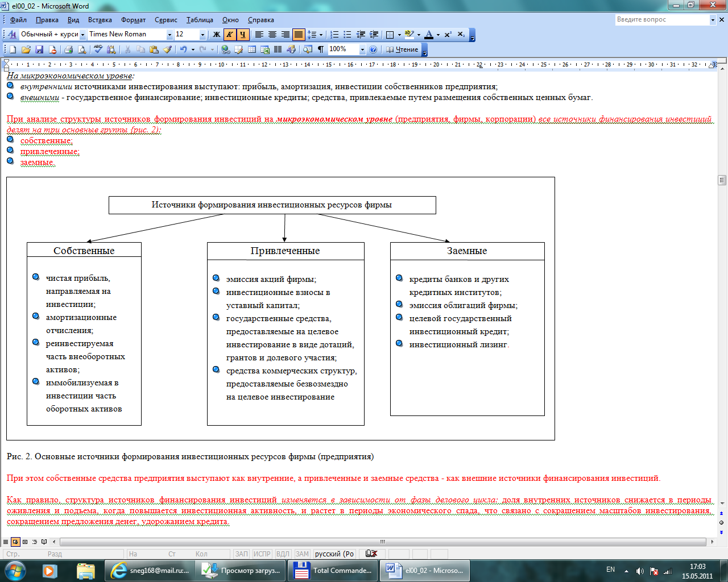Open border style dropdown arrow
Image resolution: width=728 pixels, height=582 pixels.
[x=400, y=35]
